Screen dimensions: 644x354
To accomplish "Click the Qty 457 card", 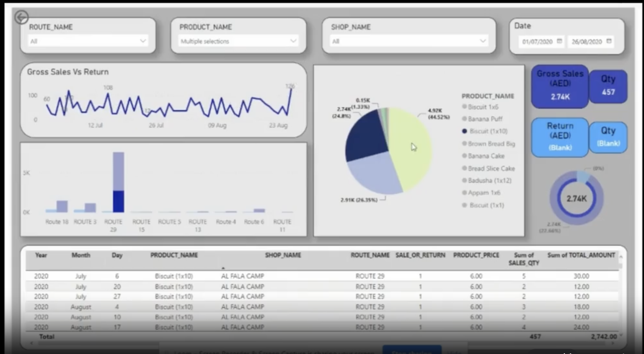I will point(608,86).
